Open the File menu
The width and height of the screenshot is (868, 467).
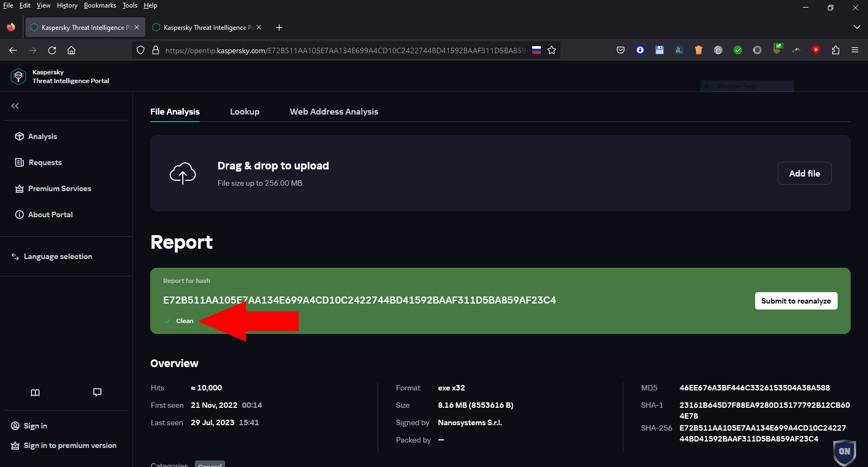pyautogui.click(x=8, y=5)
